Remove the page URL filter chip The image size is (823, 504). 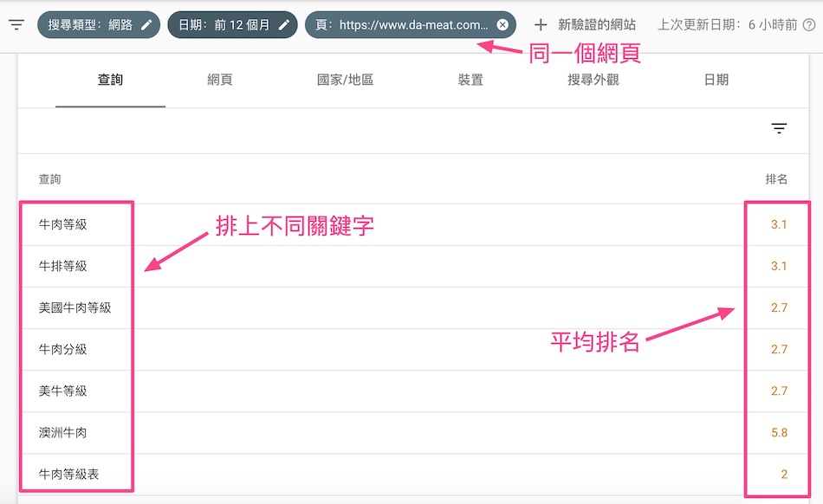click(502, 24)
